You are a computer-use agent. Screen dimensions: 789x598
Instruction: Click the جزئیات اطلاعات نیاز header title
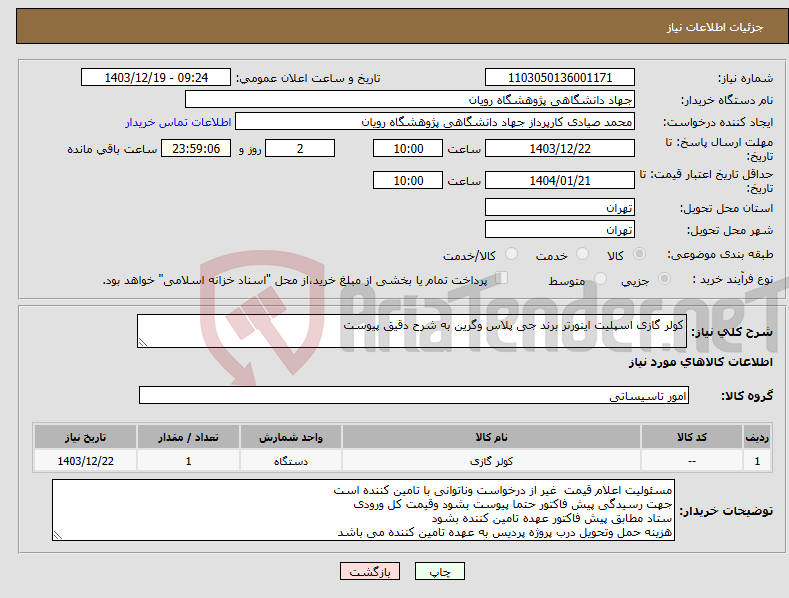(x=715, y=27)
